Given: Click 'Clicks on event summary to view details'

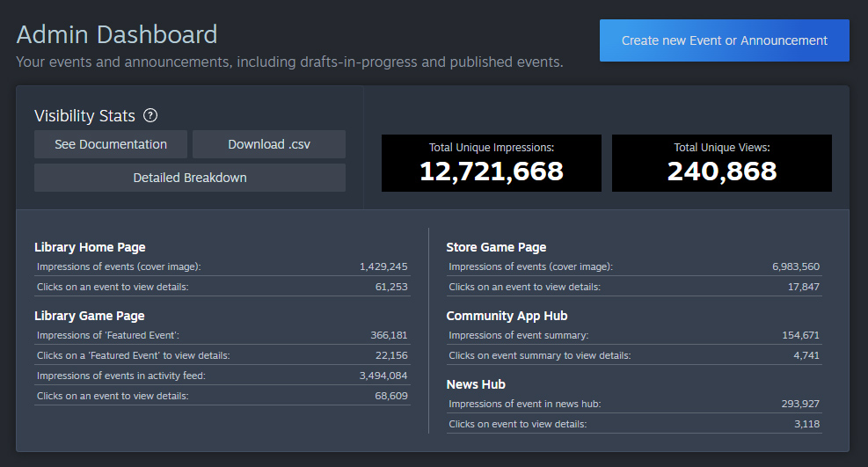Looking at the screenshot, I should [540, 355].
